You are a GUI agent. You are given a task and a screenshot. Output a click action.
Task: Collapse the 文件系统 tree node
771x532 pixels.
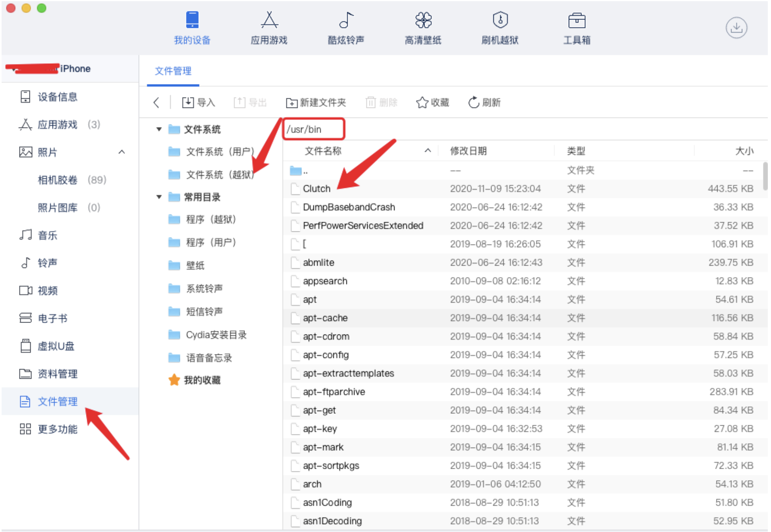point(159,129)
